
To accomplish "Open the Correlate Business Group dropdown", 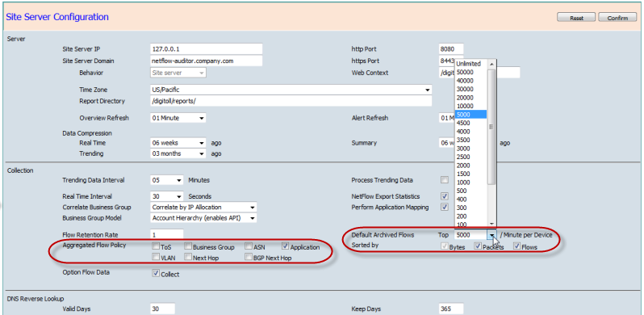I will (203, 208).
